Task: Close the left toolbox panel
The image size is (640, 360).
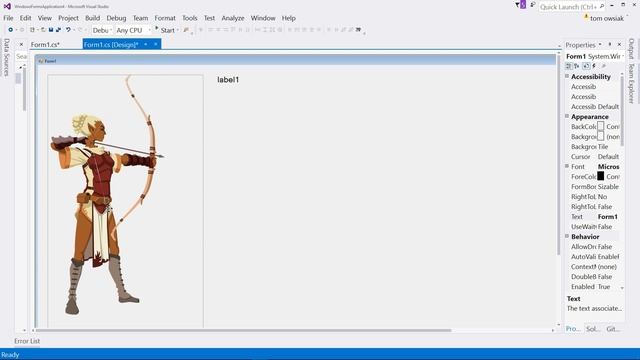Action: click(x=21, y=44)
